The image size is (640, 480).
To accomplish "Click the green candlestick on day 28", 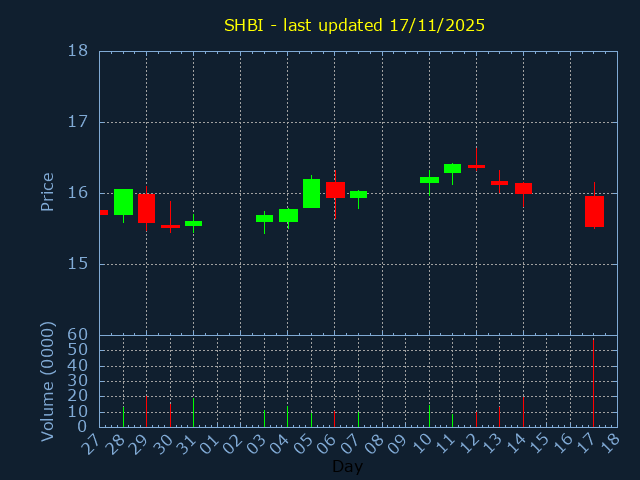I will [123, 202].
